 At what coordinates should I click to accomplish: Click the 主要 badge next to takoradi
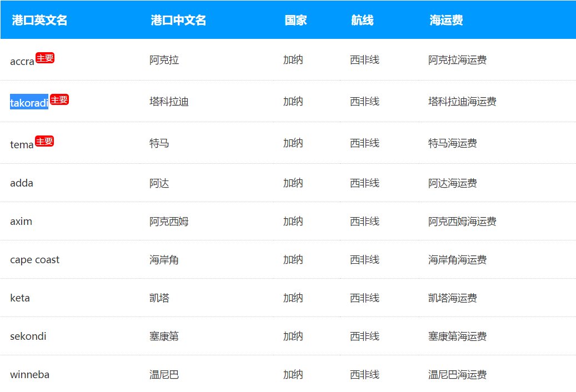(x=59, y=99)
